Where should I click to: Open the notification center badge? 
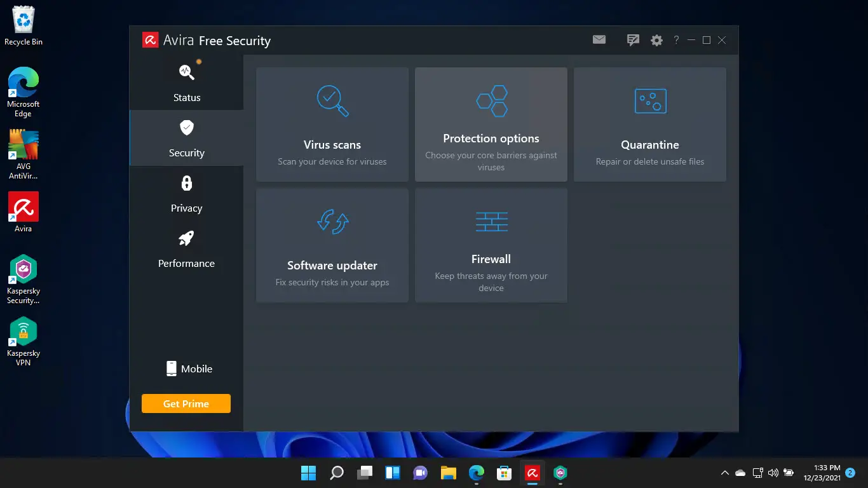(850, 473)
